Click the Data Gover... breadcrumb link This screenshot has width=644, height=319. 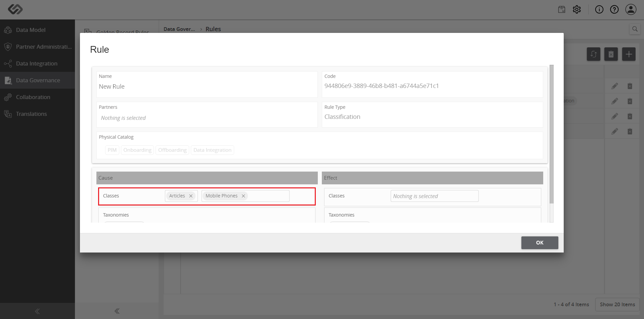click(179, 29)
